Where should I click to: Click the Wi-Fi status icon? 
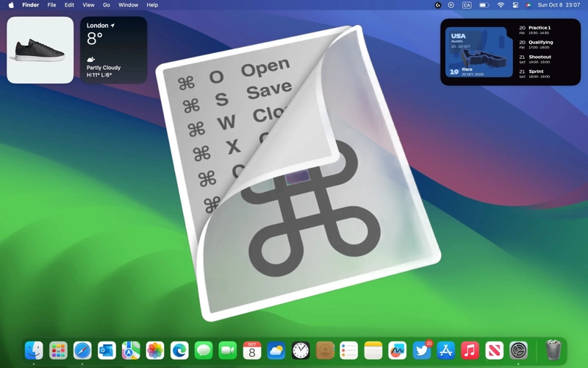coord(501,5)
